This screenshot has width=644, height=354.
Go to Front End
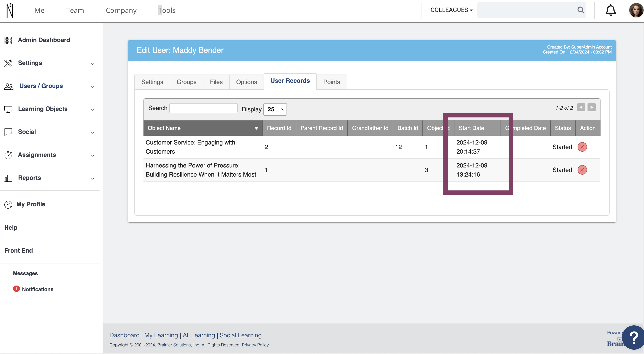[18, 251]
